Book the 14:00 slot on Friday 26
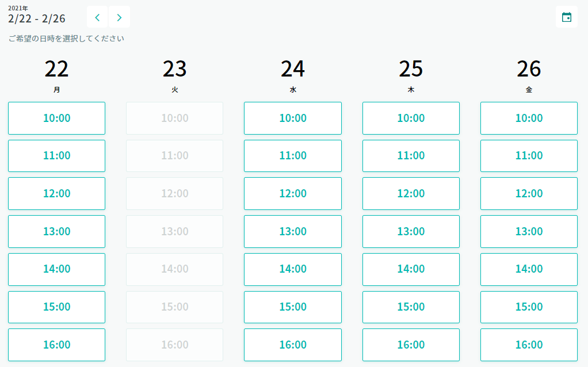588x367 pixels. point(529,269)
